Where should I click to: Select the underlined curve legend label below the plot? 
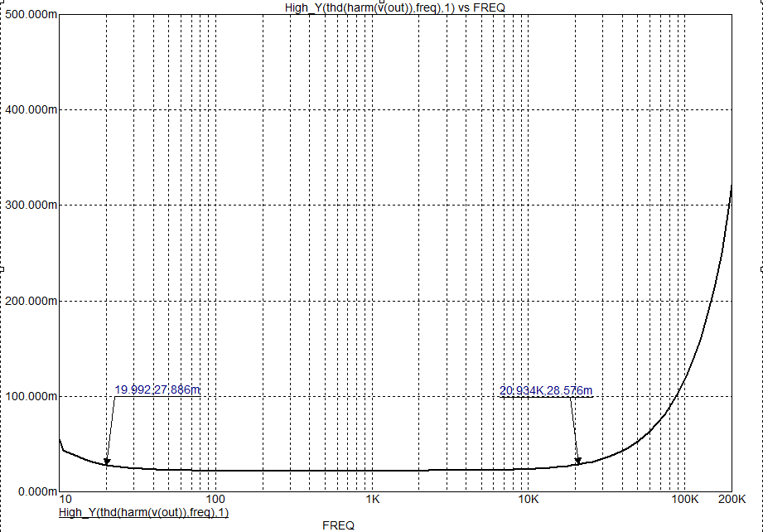pos(143,512)
